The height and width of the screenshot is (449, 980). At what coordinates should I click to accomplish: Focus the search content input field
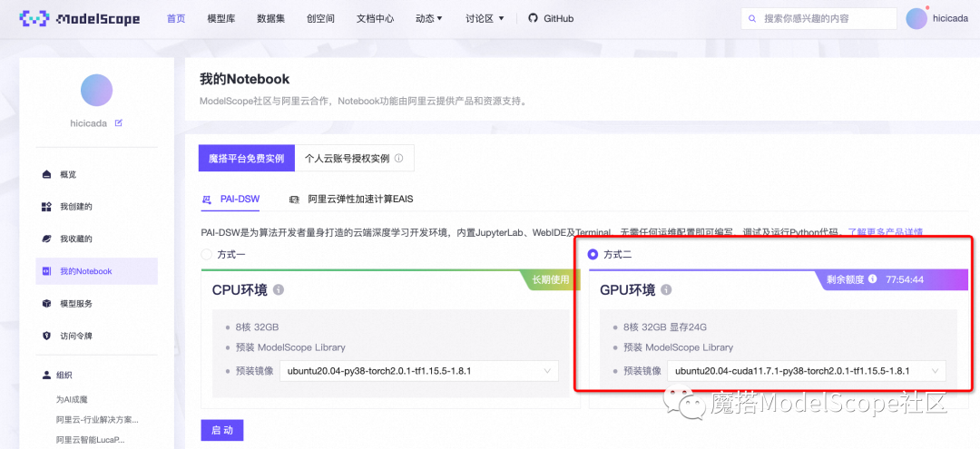[818, 19]
